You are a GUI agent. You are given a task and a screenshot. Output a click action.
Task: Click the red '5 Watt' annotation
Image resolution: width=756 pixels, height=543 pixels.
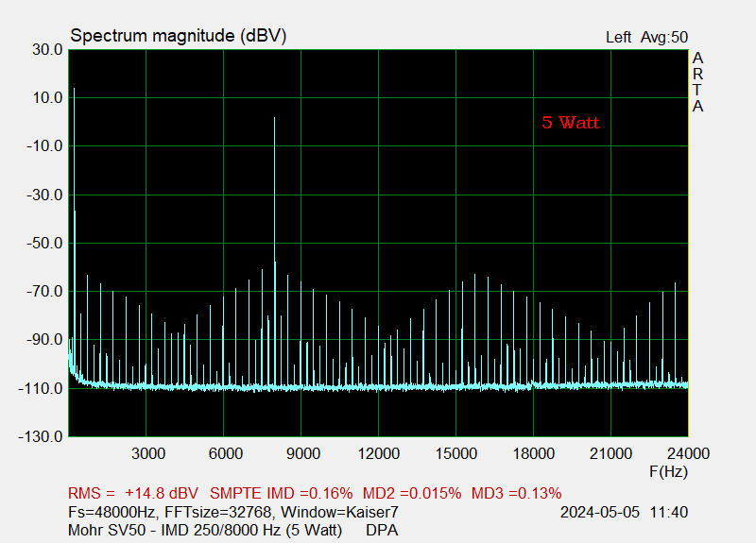[x=571, y=123]
